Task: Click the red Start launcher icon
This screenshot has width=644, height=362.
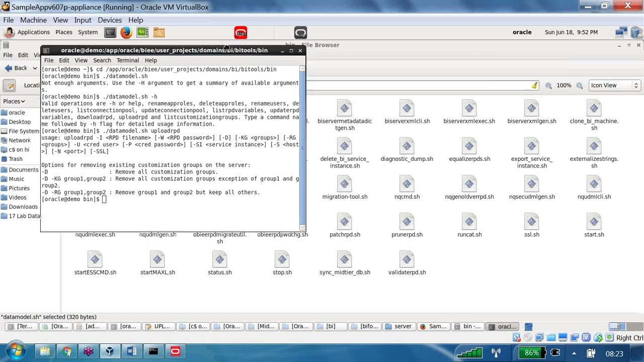Action: (240, 33)
